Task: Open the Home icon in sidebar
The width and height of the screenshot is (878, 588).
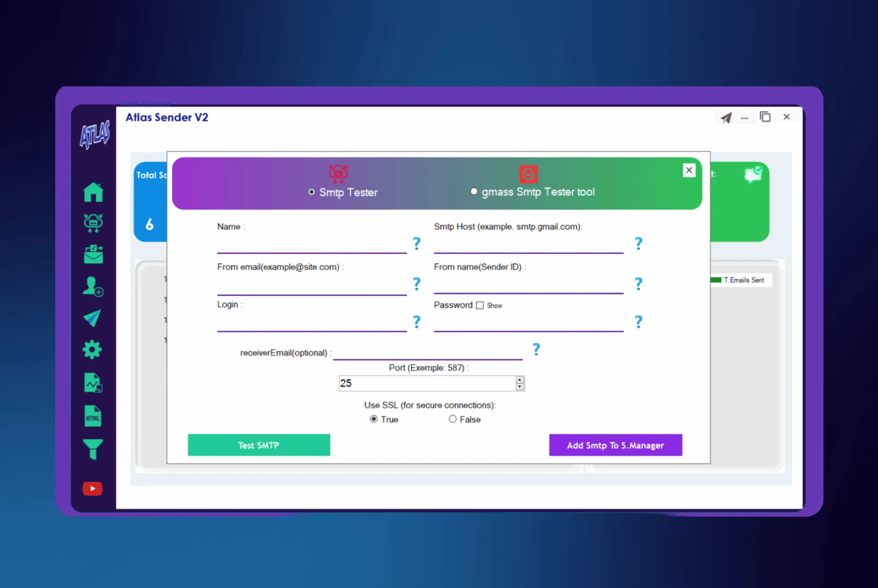Action: click(x=93, y=192)
